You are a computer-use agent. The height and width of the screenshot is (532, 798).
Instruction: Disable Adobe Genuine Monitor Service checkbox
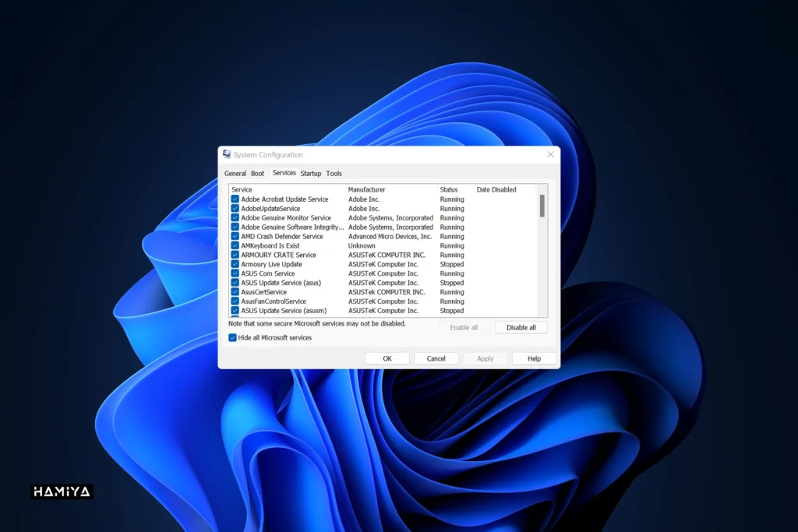[235, 217]
